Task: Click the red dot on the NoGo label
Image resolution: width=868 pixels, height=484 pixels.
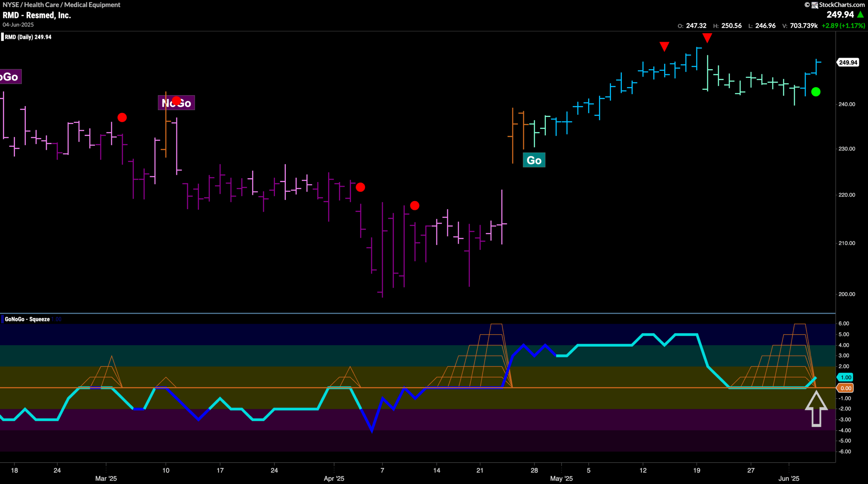Action: [176, 101]
